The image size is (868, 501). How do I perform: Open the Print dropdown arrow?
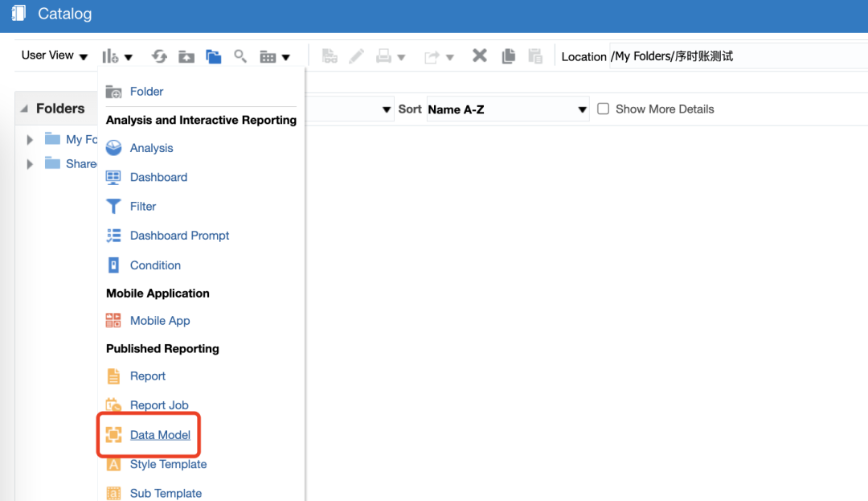click(x=401, y=57)
